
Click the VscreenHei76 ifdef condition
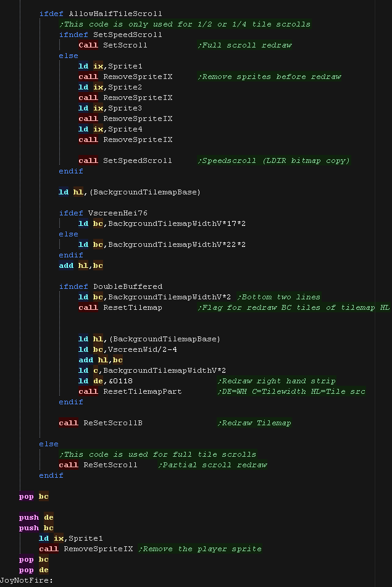pyautogui.click(x=117, y=213)
